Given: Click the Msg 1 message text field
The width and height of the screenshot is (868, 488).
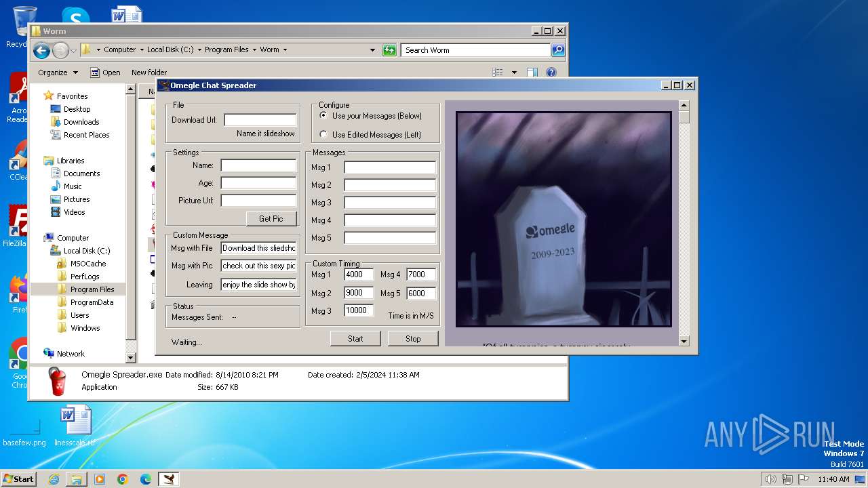Looking at the screenshot, I should coord(390,167).
